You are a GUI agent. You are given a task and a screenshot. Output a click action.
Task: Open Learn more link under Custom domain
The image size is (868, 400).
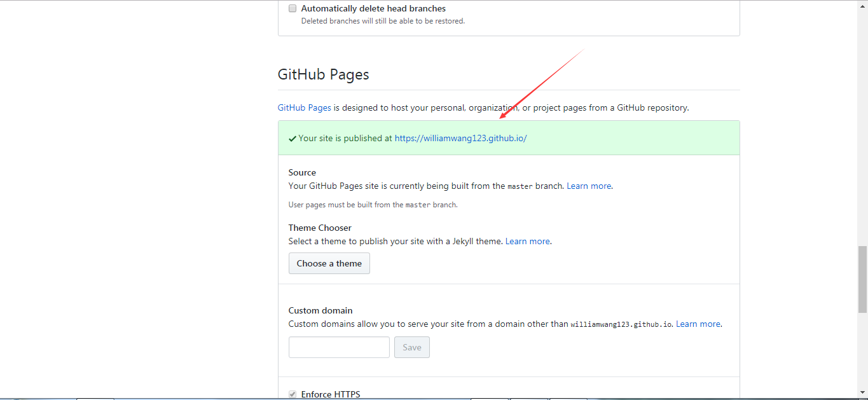pos(698,324)
